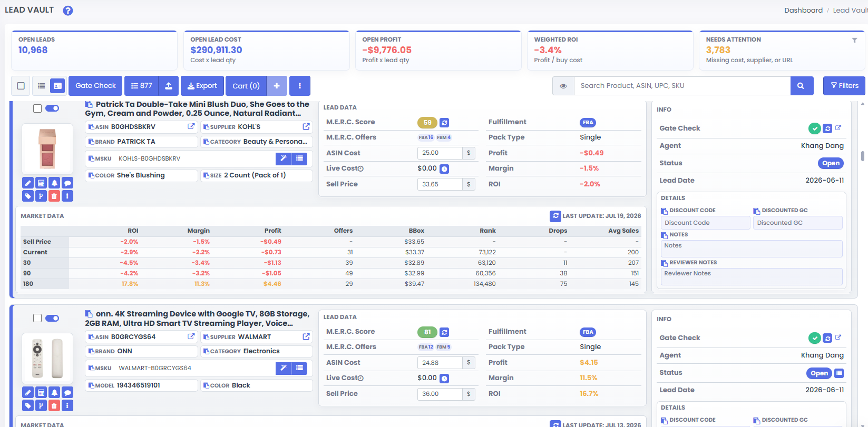
Task: Click the plus icon beside Cart (0)
Action: click(x=277, y=86)
